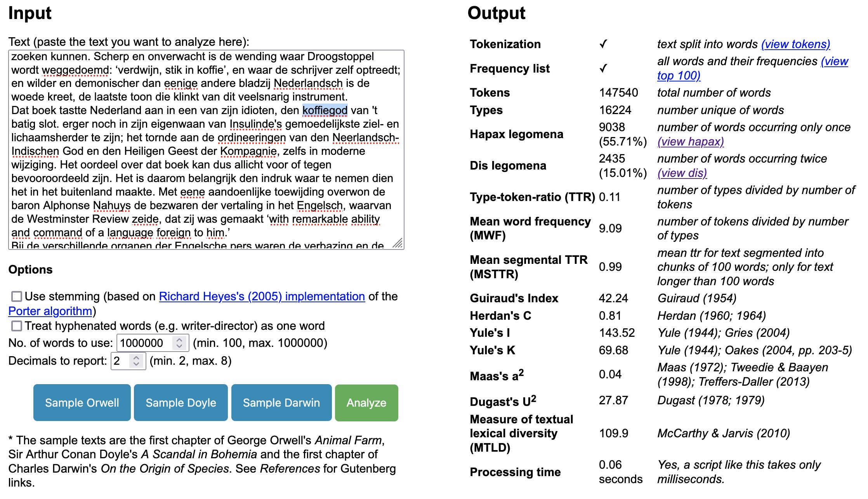Click the Output heading

[496, 13]
